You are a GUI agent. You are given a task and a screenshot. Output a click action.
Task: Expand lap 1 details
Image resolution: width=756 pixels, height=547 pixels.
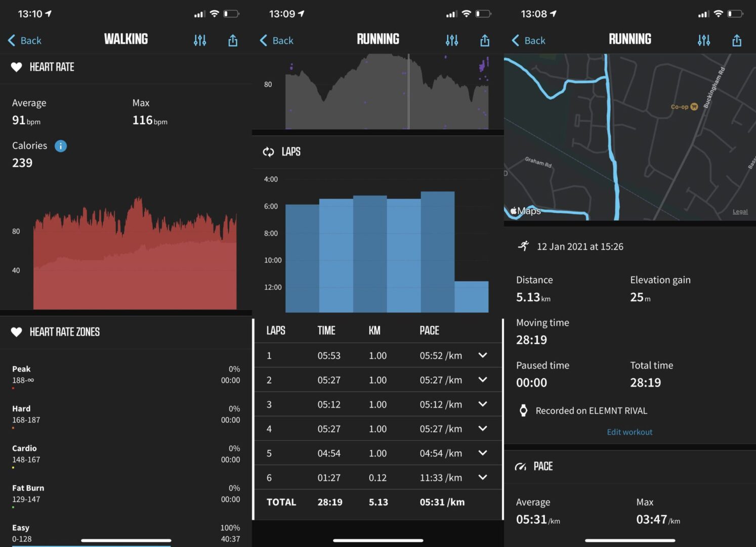click(482, 355)
